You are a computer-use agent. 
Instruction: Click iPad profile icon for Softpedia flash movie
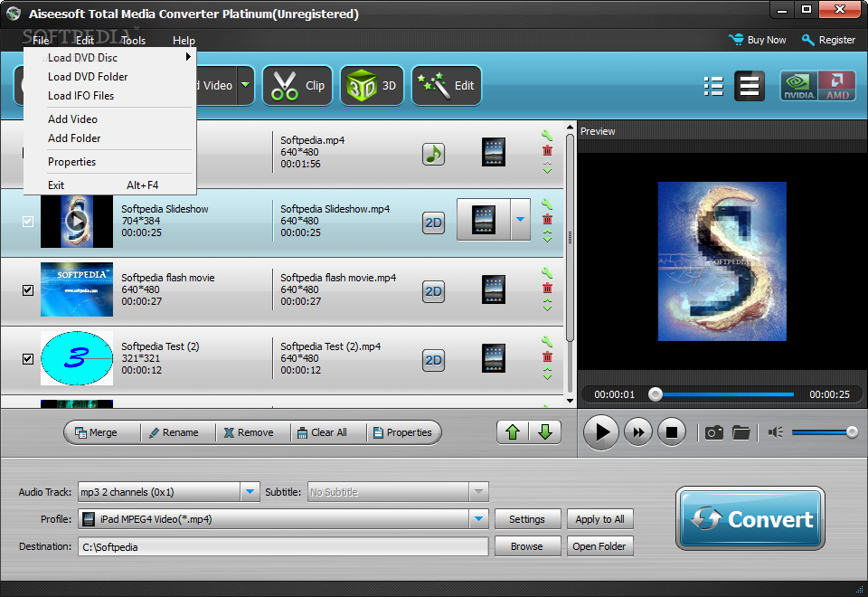tap(494, 289)
